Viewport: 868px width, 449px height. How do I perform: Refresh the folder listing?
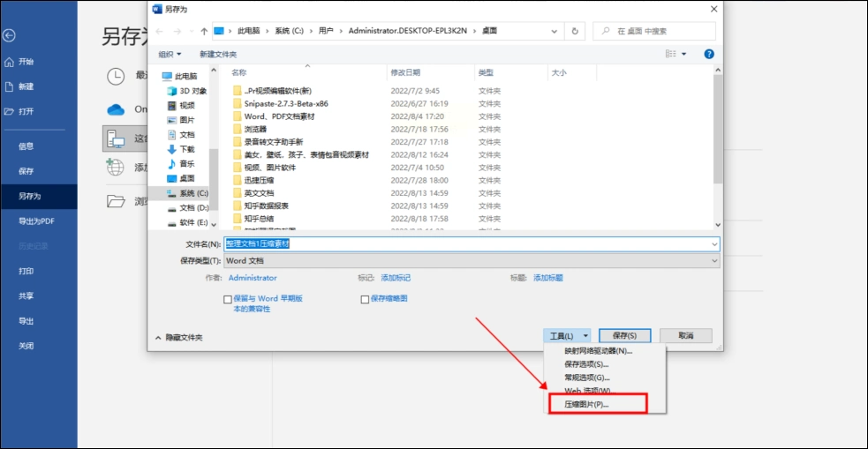575,32
